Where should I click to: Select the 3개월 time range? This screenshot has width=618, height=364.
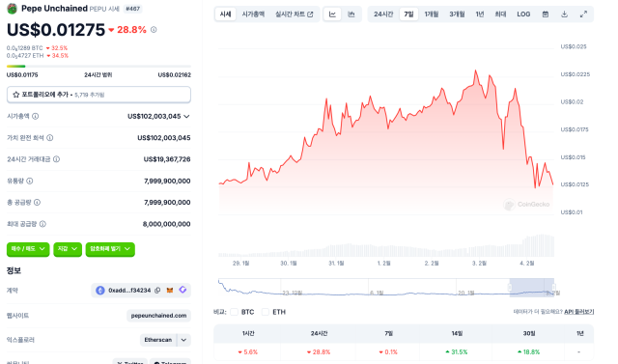[x=457, y=14]
